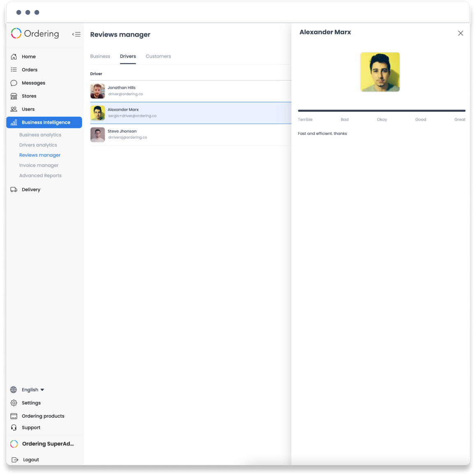The width and height of the screenshot is (476, 475).
Task: Click the Business Intelligence chart icon
Action: click(14, 123)
